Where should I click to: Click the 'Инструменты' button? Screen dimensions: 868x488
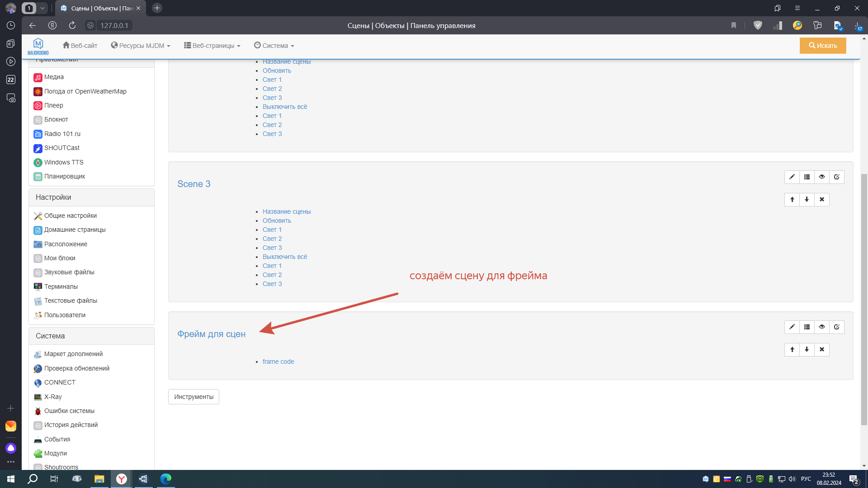[x=193, y=397]
